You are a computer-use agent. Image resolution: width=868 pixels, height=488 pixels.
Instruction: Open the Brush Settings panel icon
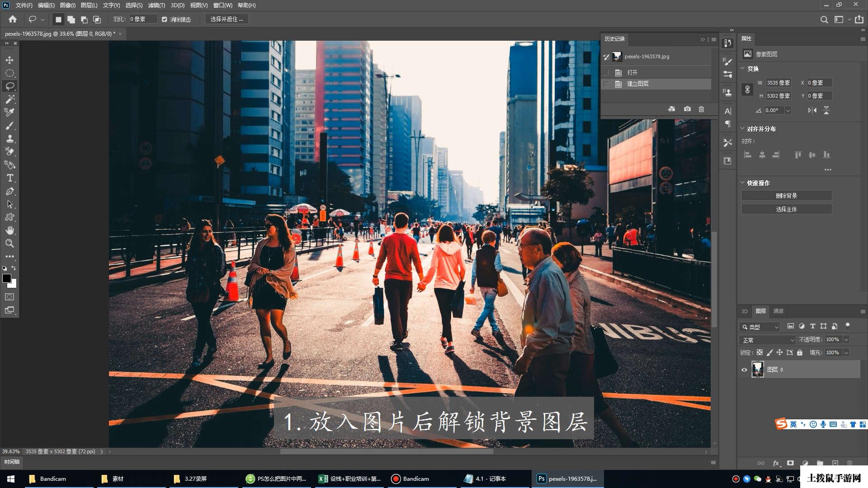[x=727, y=61]
